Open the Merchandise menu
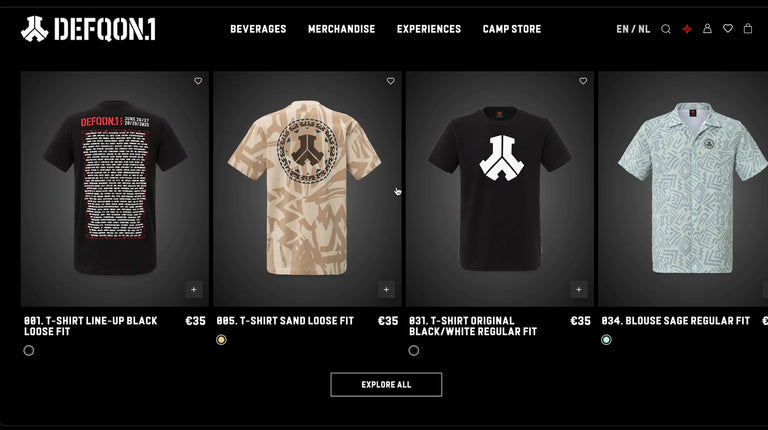 (x=341, y=29)
